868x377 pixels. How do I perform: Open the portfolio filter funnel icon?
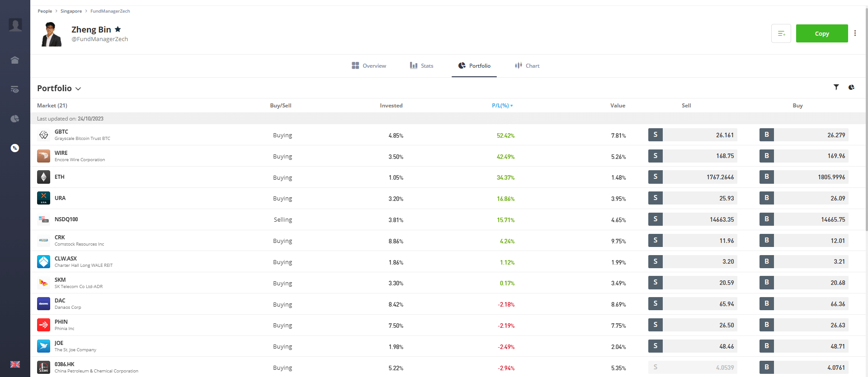click(x=836, y=87)
